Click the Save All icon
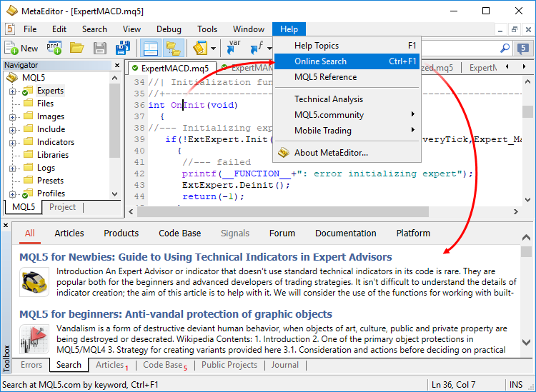Viewport: 536px width, 392px height. 123,48
